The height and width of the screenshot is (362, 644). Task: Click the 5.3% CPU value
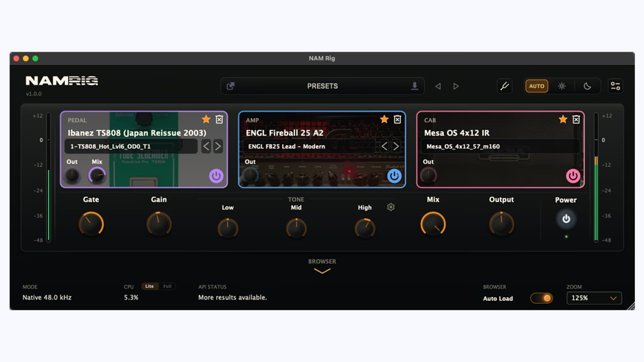coord(131,298)
